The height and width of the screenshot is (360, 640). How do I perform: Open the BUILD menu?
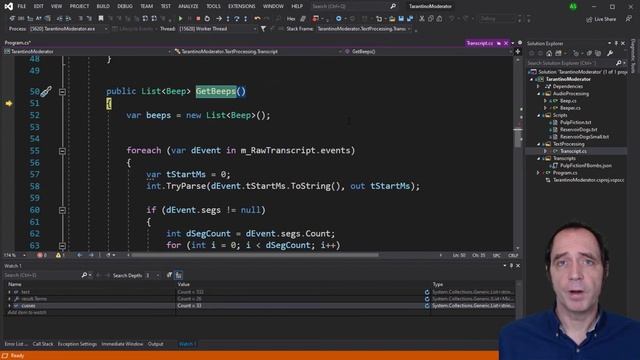point(103,7)
